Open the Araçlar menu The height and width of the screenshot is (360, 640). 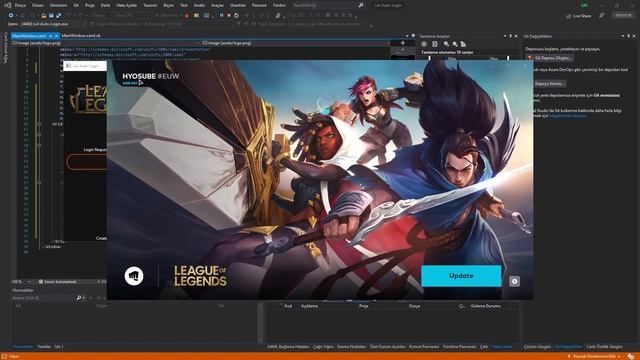click(x=217, y=5)
